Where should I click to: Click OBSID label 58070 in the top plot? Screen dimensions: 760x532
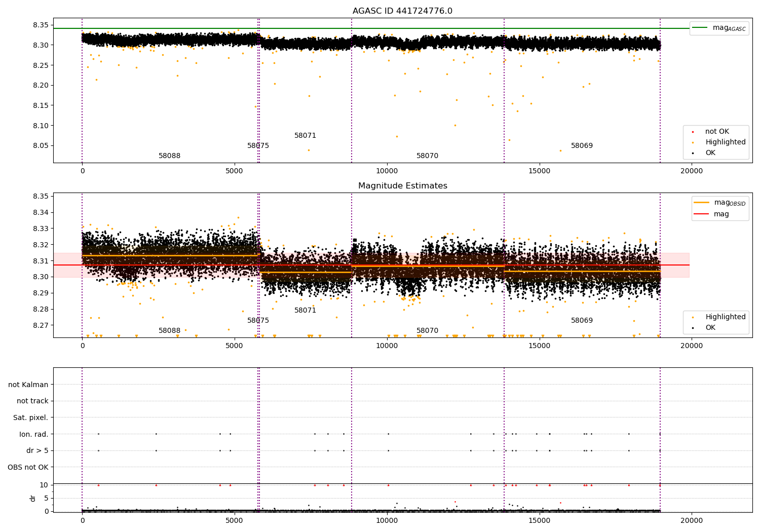(x=427, y=156)
